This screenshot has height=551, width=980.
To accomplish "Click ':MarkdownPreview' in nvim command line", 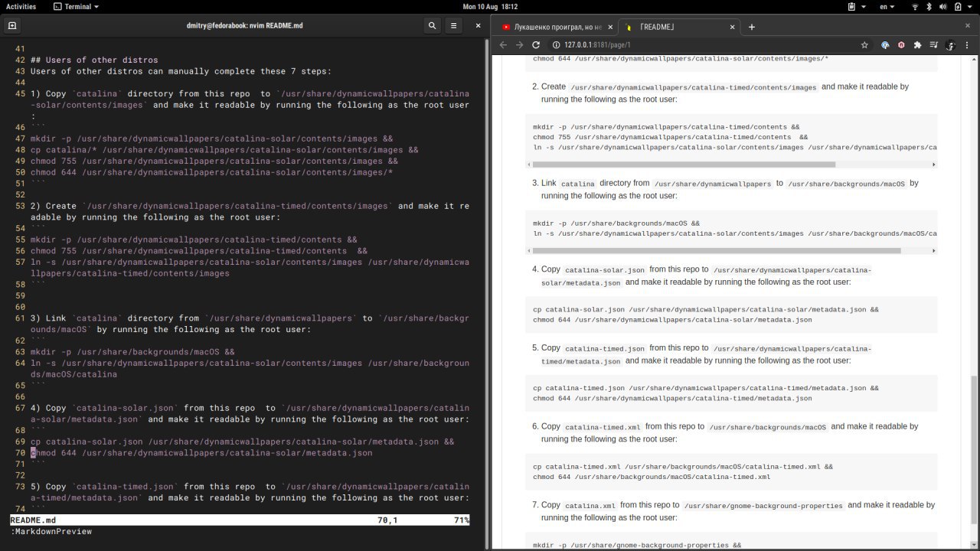I will click(51, 531).
